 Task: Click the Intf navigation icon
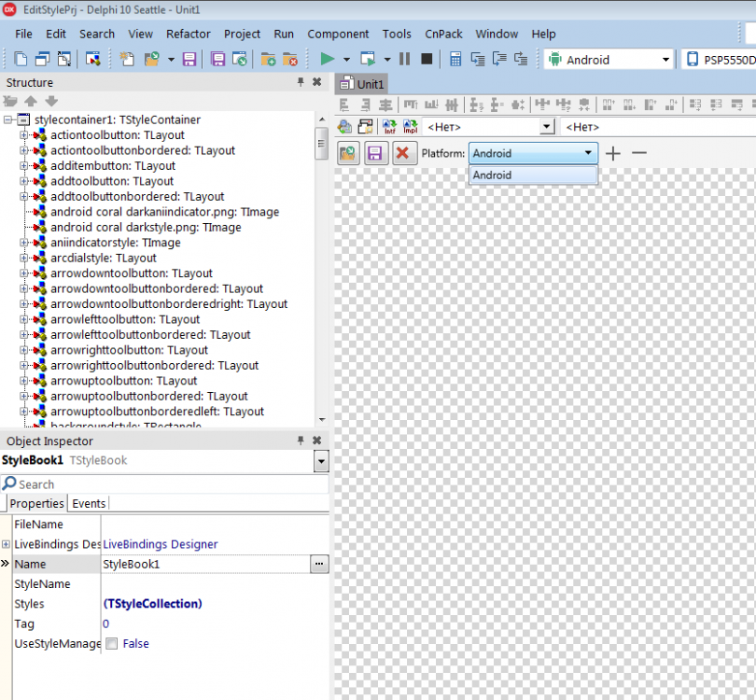(x=389, y=127)
